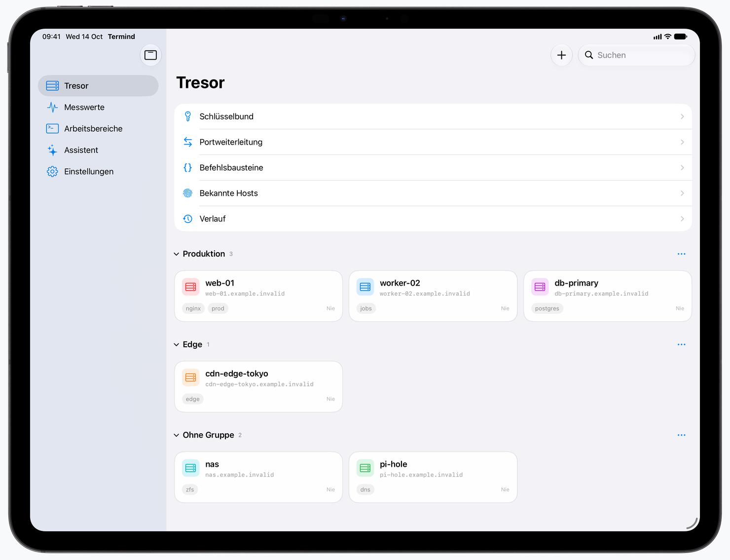Collapse the Produktion group
Image resolution: width=730 pixels, height=560 pixels.
pyautogui.click(x=177, y=254)
